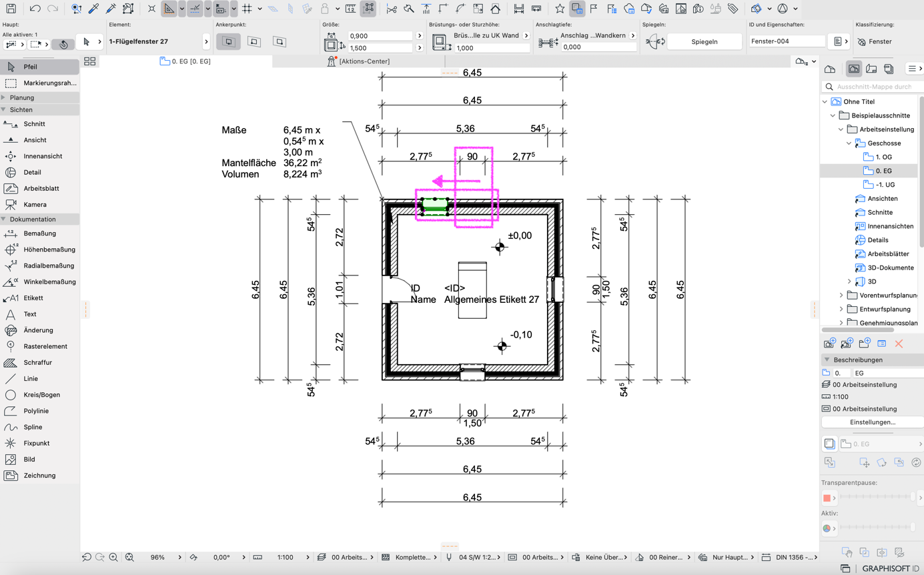Toggle the trace reference button in toolbar
The image size is (924, 575).
point(576,9)
